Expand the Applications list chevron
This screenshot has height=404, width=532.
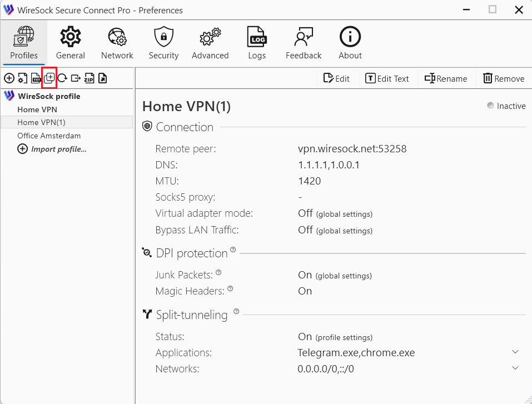tap(515, 352)
